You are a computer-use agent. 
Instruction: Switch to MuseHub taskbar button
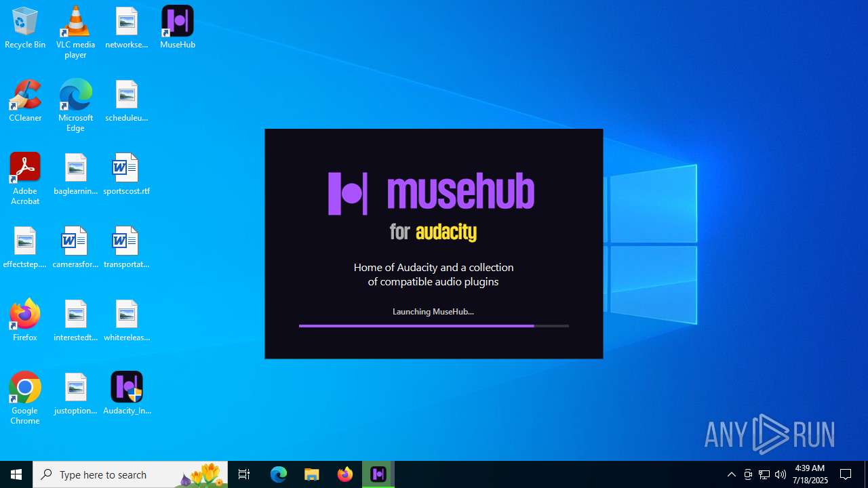pos(378,474)
